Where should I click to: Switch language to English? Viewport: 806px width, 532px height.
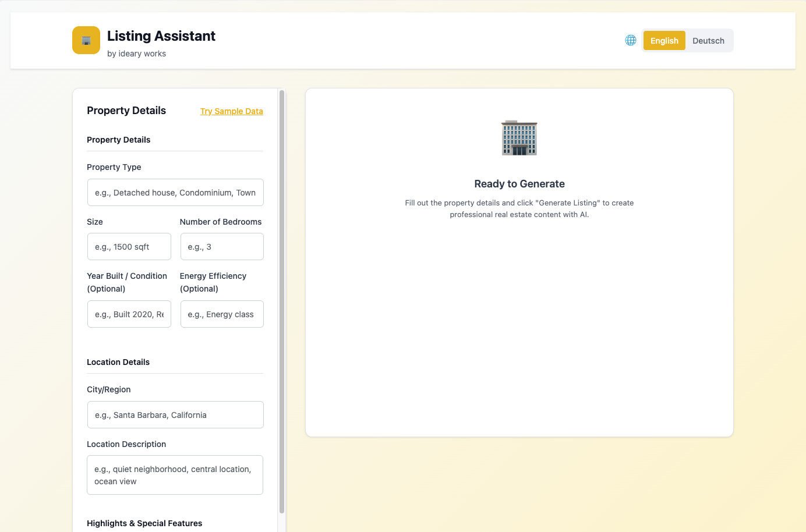(664, 41)
